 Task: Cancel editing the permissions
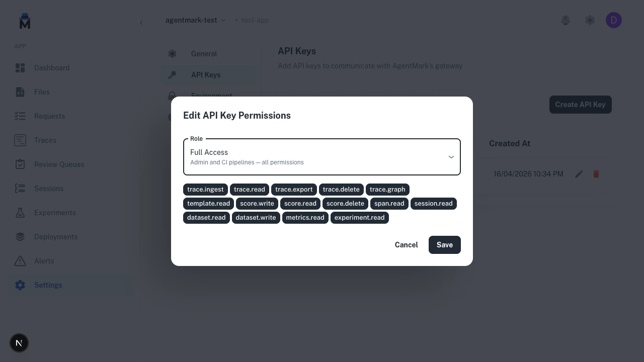(x=406, y=245)
